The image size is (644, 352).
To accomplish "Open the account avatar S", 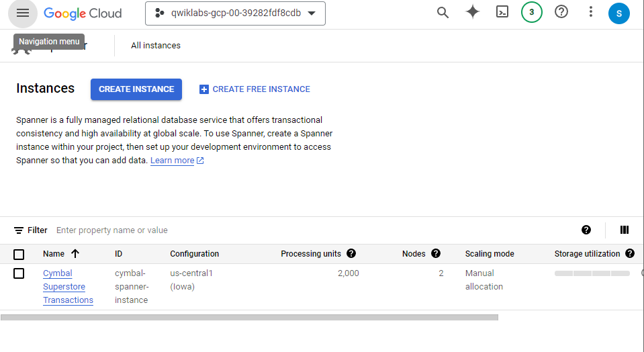I will 618,13.
